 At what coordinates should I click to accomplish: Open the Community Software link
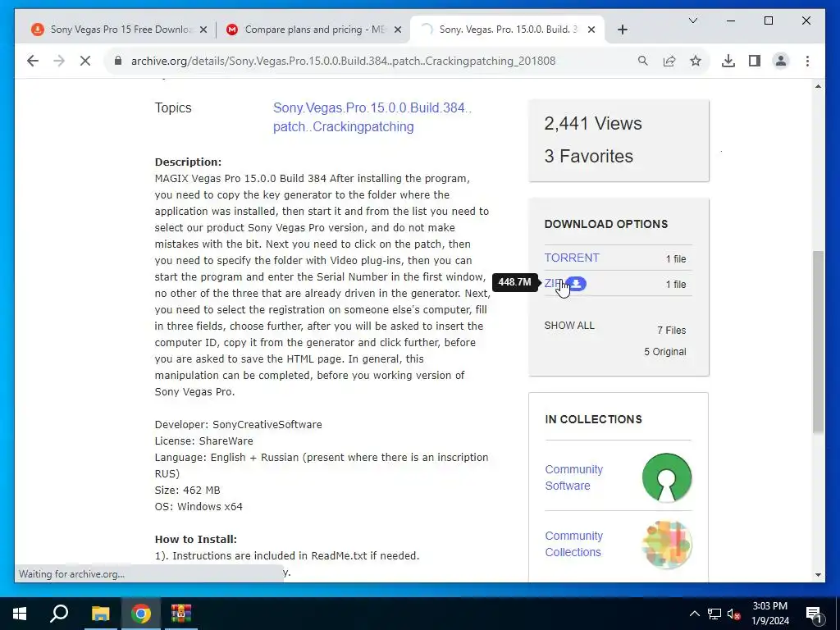point(573,477)
